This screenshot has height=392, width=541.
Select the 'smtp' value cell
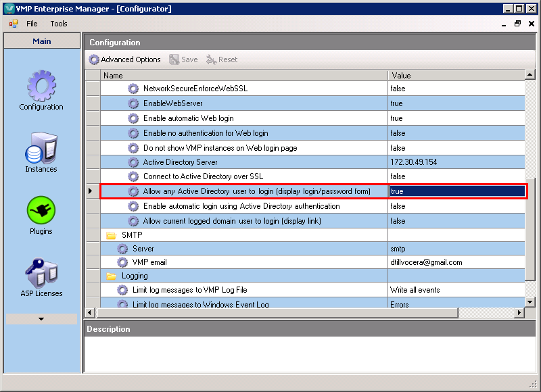[x=456, y=249]
